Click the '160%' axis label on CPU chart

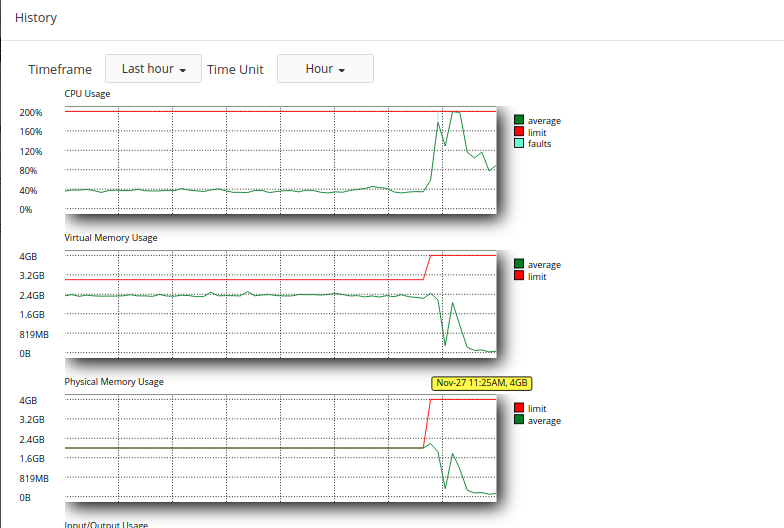coord(30,132)
